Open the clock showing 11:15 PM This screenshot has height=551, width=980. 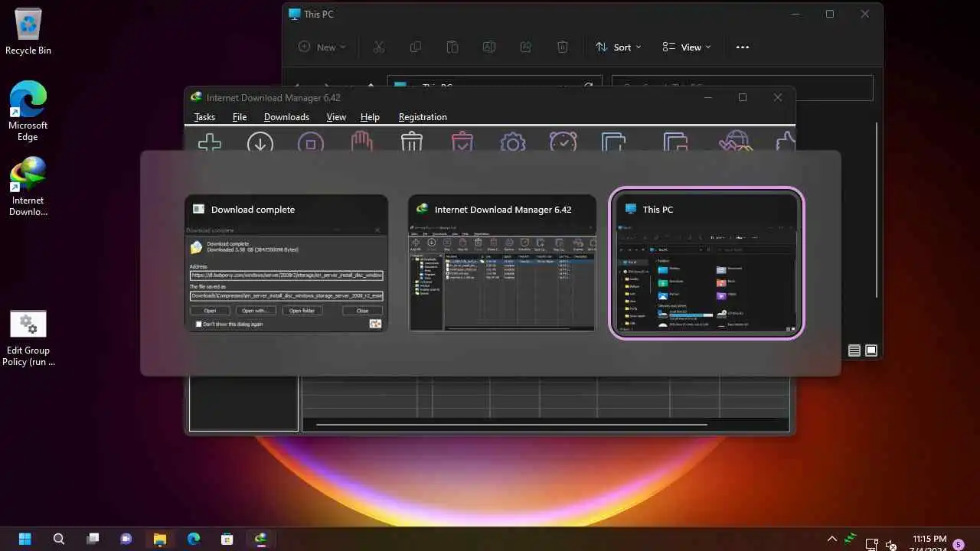click(929, 539)
